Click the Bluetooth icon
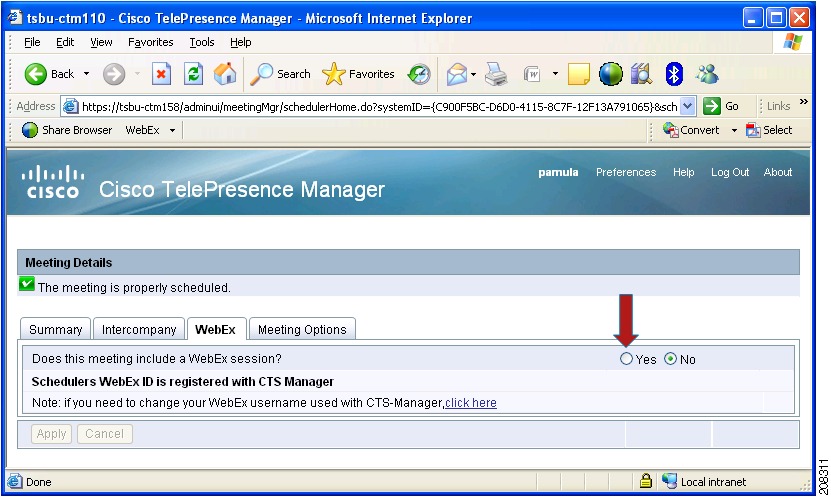 coord(674,74)
